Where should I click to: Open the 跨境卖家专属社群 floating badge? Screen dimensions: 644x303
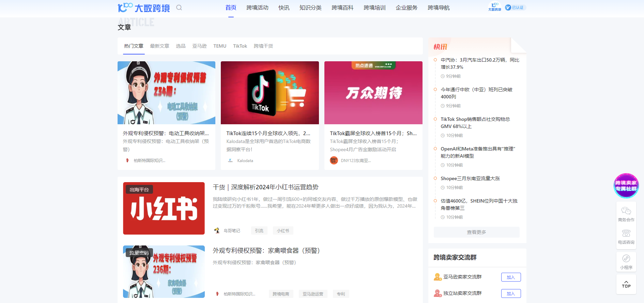626,186
